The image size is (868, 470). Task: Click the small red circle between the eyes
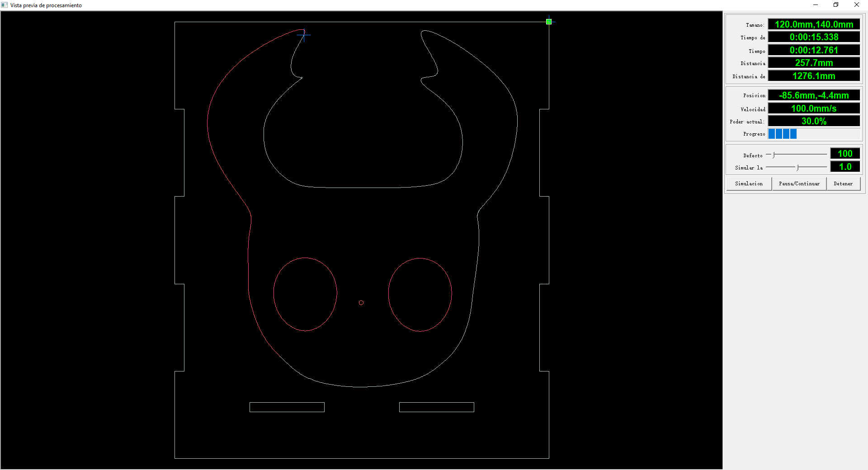[x=361, y=303]
